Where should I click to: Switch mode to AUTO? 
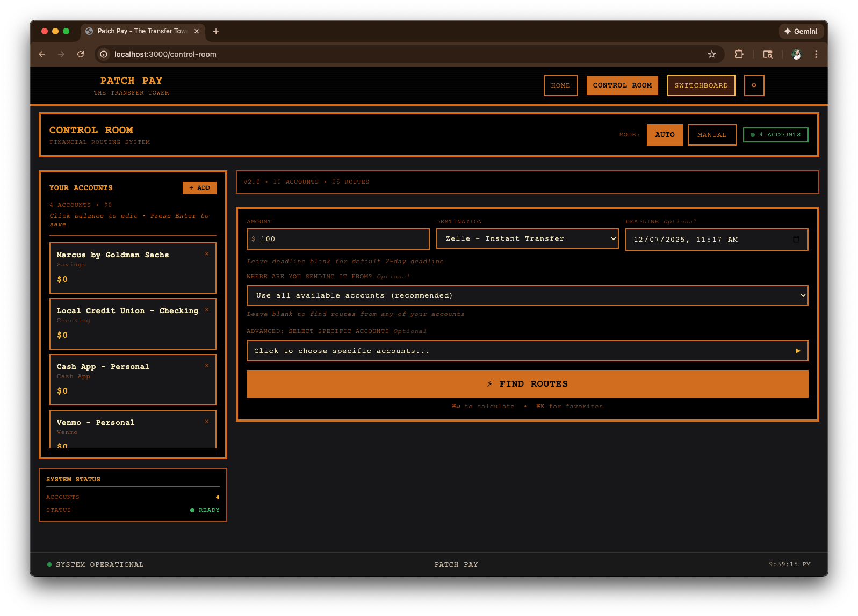[x=665, y=135]
